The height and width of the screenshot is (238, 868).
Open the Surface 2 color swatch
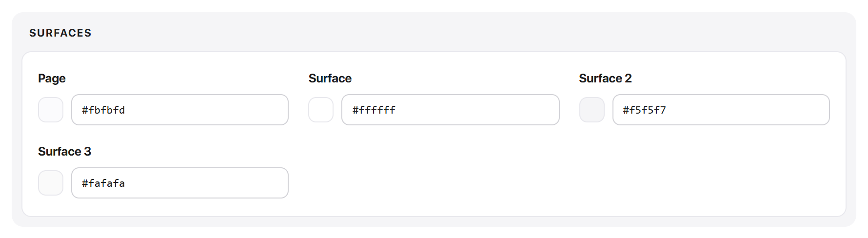coord(592,110)
